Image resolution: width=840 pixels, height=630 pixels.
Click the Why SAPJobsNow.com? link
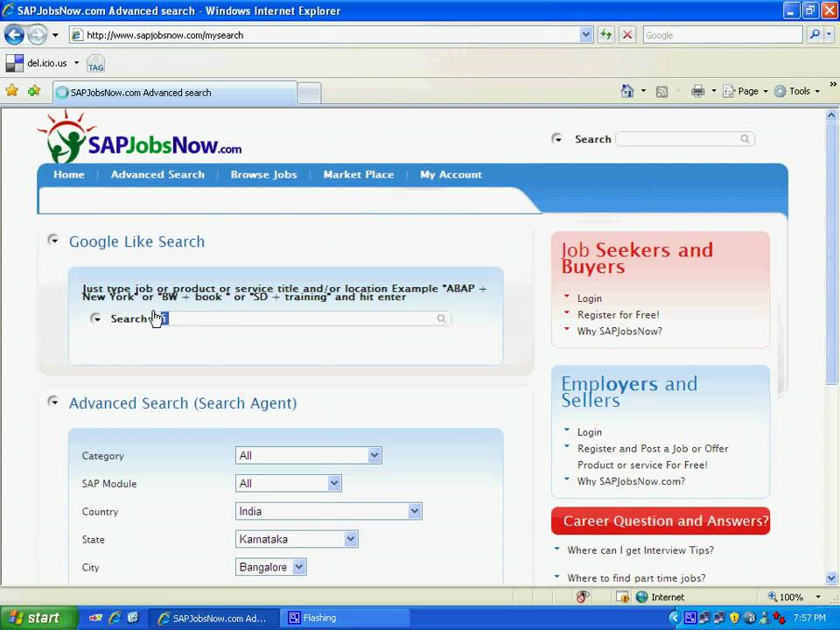pos(631,481)
